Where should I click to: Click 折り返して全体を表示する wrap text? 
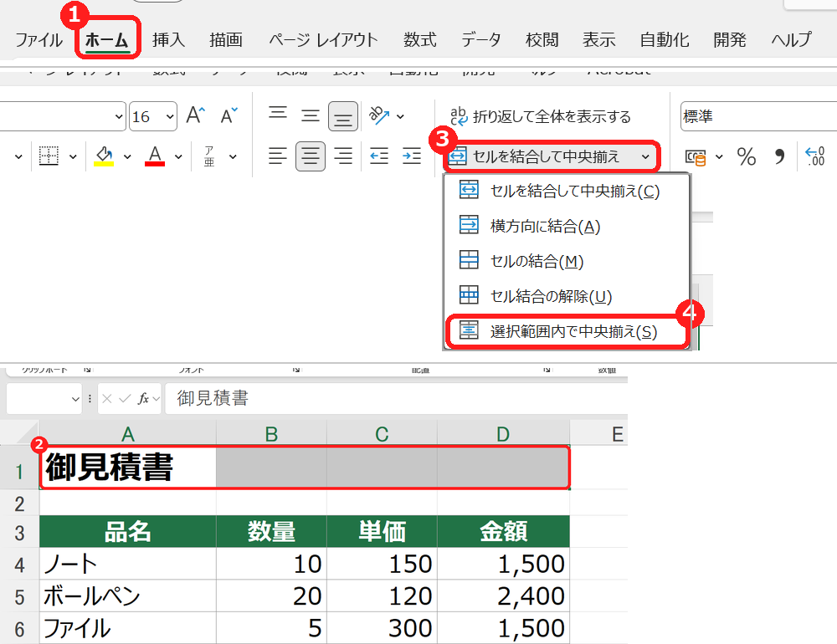[541, 115]
